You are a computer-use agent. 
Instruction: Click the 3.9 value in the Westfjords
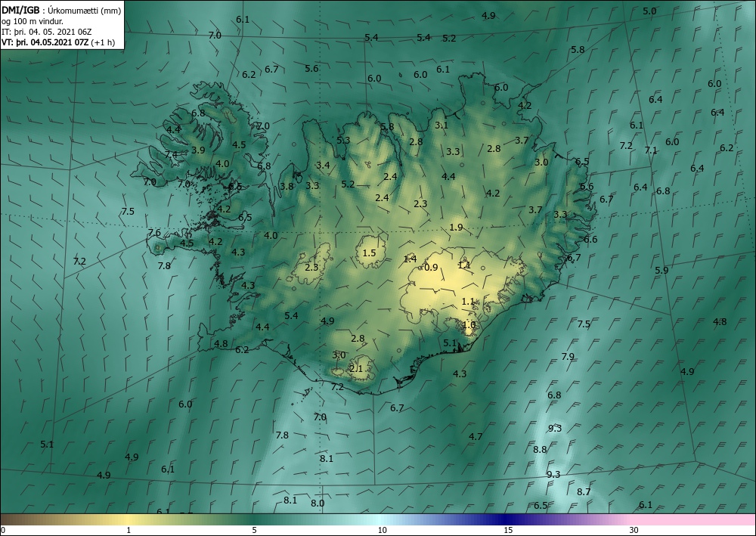point(198,150)
